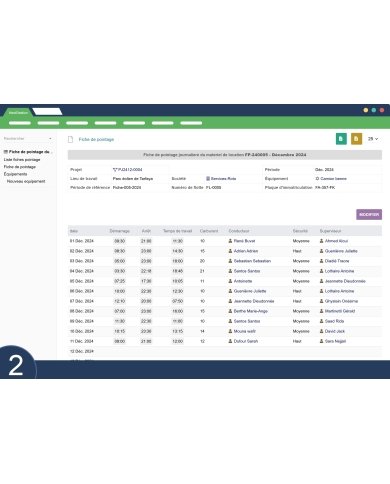390x484 pixels.
Task: Click the user icon beside Dufour Sarah
Action: (230, 341)
